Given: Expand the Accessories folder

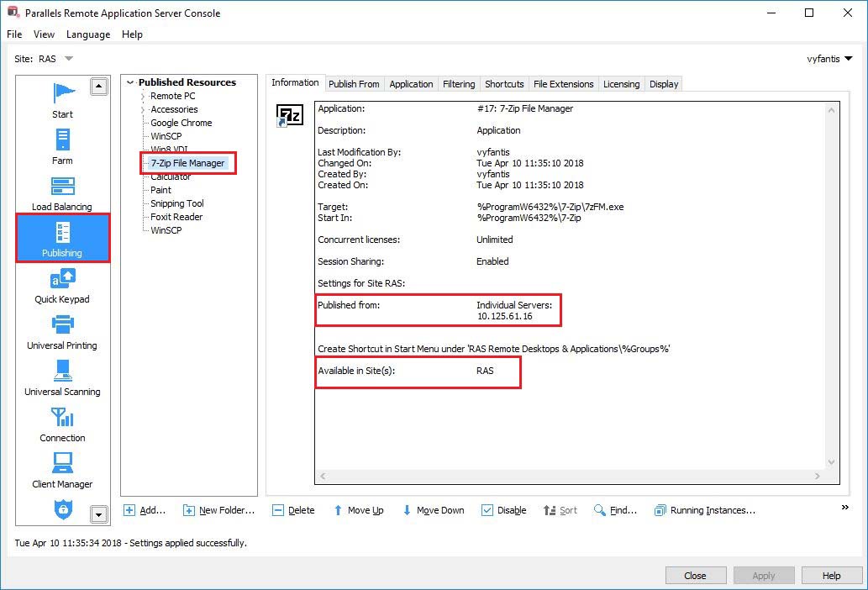Looking at the screenshot, I should tap(143, 109).
